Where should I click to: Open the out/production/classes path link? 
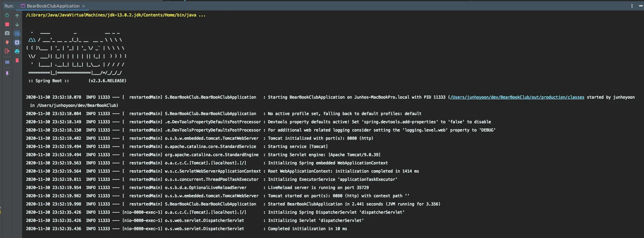click(517, 97)
